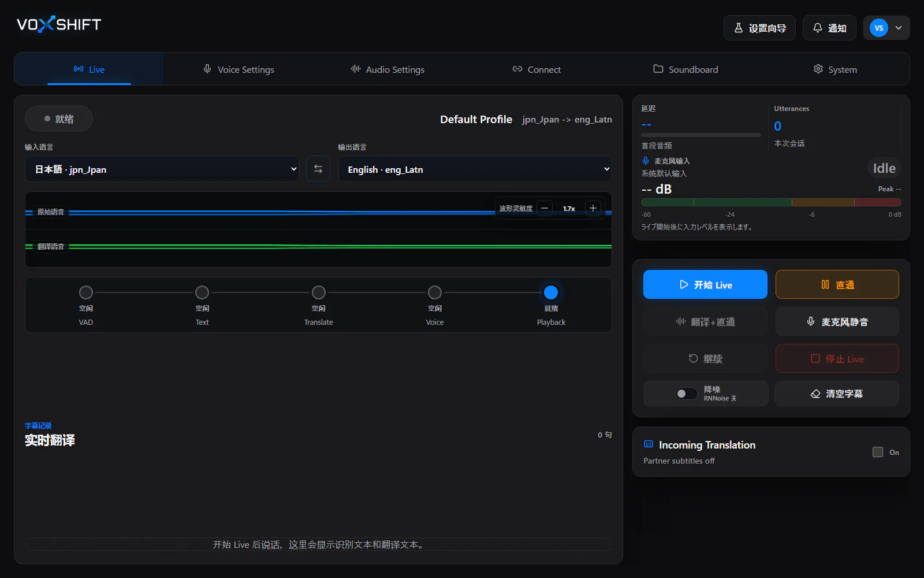The height and width of the screenshot is (578, 924).
Task: Click the 实时翻译 heading
Action: click(50, 440)
